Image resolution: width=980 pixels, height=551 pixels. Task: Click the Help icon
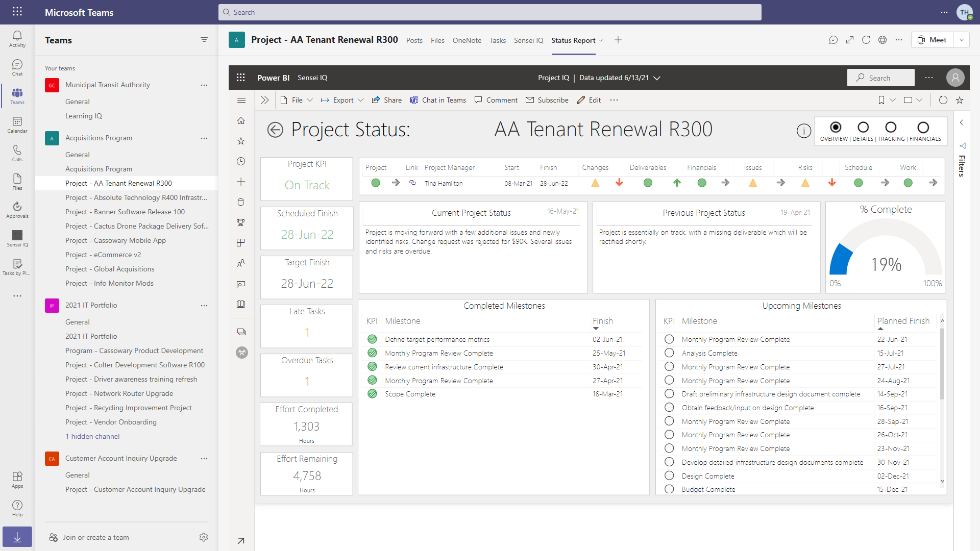pyautogui.click(x=17, y=508)
